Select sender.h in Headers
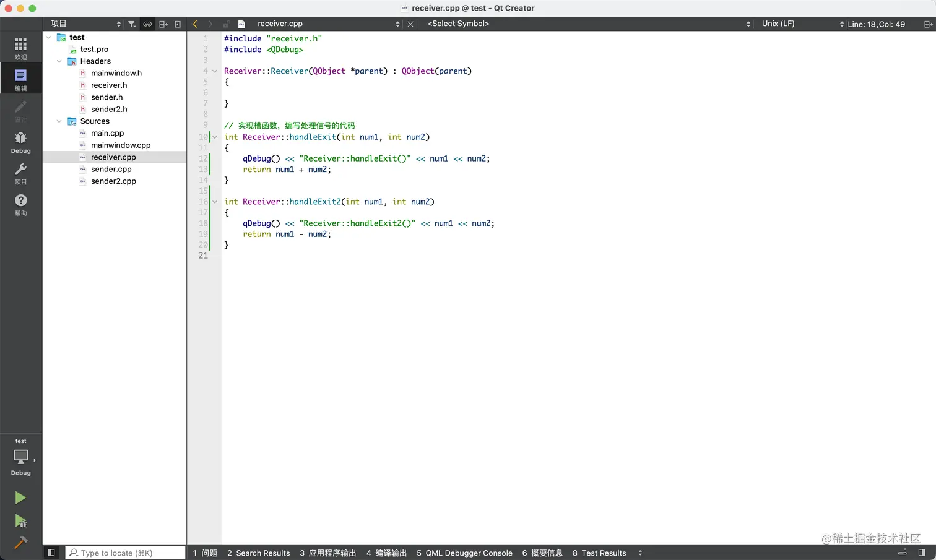The height and width of the screenshot is (560, 936). coord(106,97)
